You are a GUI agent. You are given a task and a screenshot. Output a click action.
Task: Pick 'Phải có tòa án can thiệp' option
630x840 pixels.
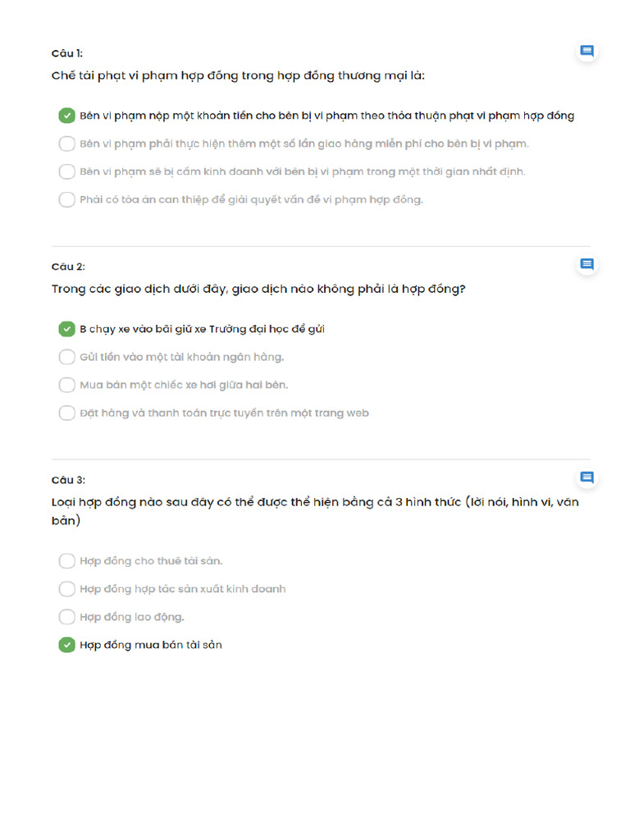tap(66, 199)
